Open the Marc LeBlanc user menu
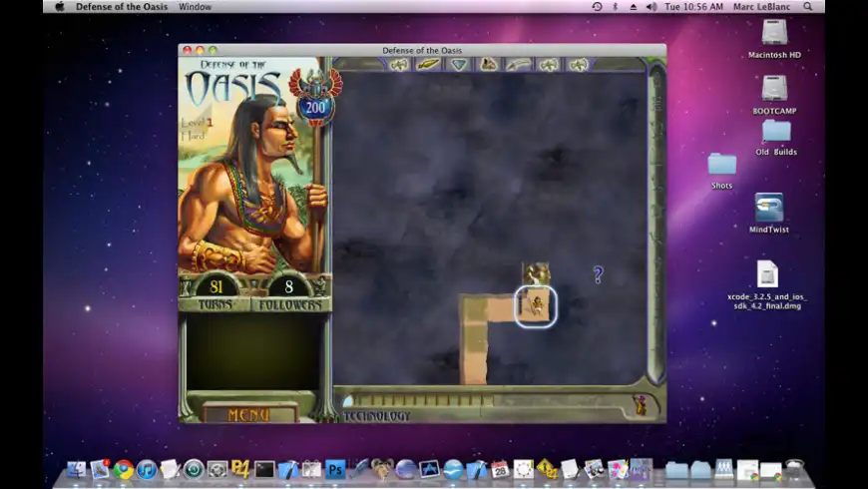Viewport: 868px width, 489px height. pos(762,7)
